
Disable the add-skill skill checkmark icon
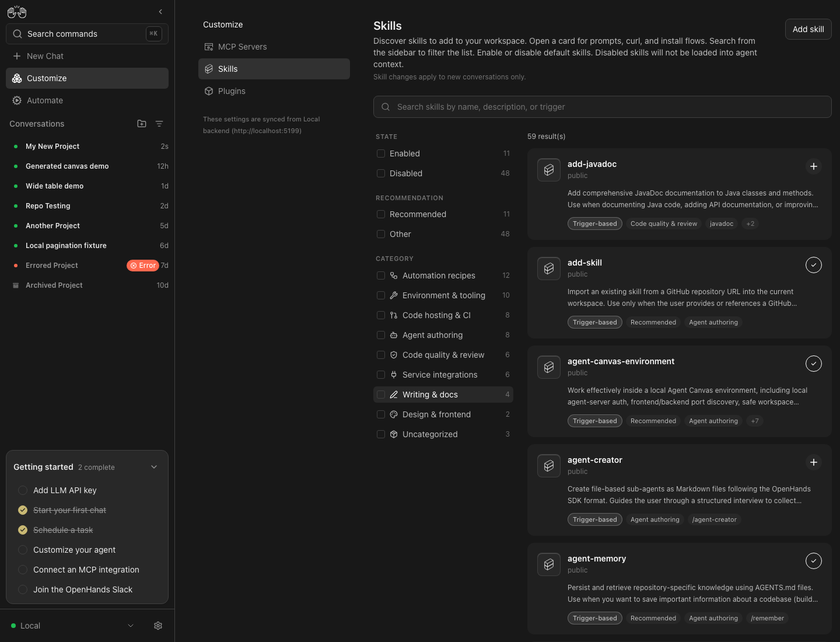[x=814, y=265]
